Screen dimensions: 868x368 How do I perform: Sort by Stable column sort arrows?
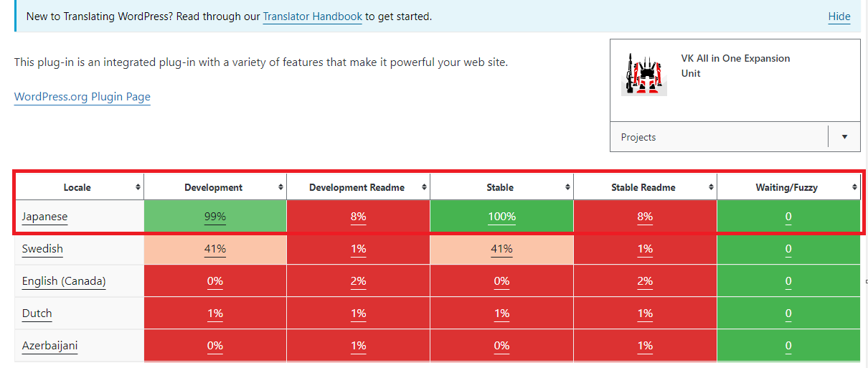(567, 187)
